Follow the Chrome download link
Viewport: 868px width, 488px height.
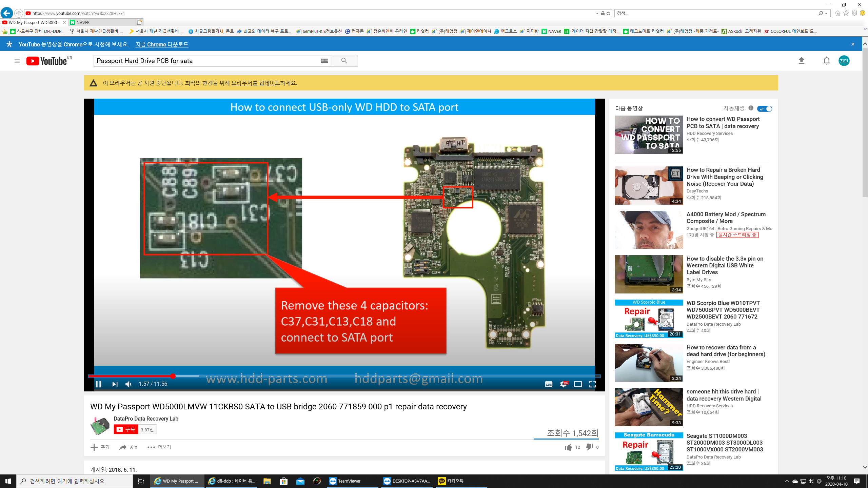click(162, 44)
